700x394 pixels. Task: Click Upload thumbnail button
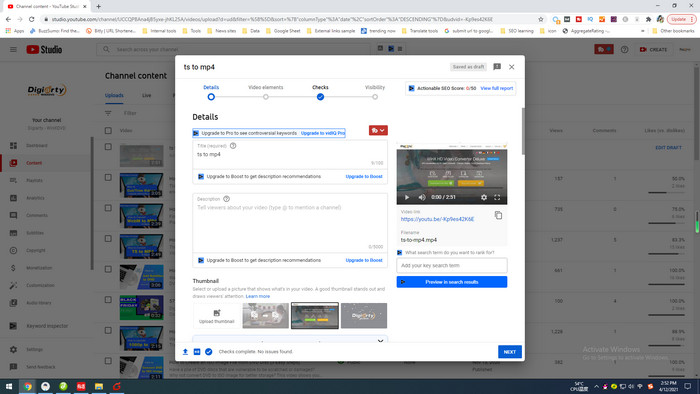[217, 316]
